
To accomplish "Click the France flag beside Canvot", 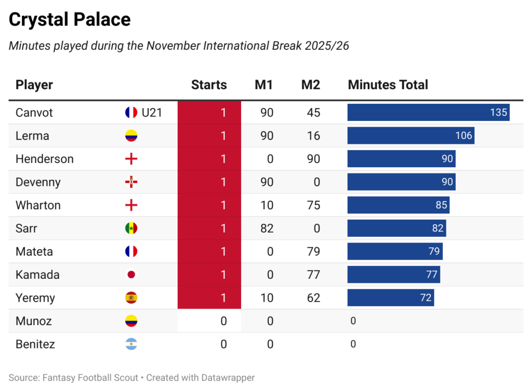I will pos(131,113).
